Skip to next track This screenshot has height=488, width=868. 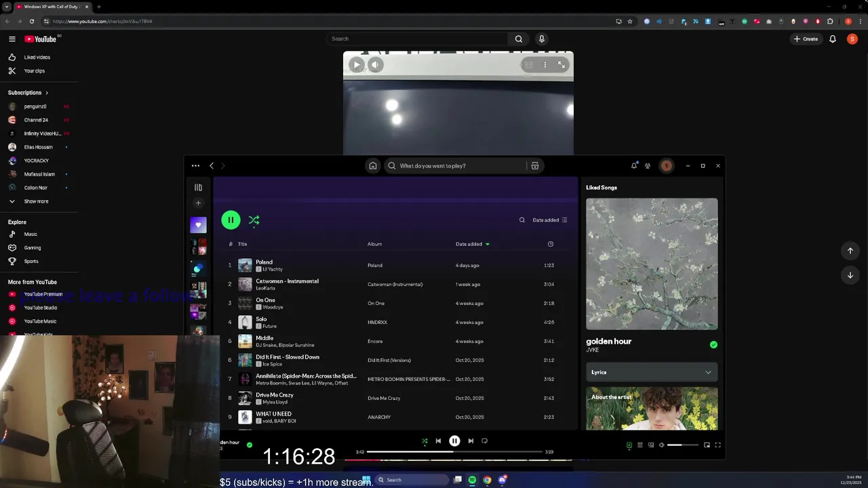coord(471,441)
